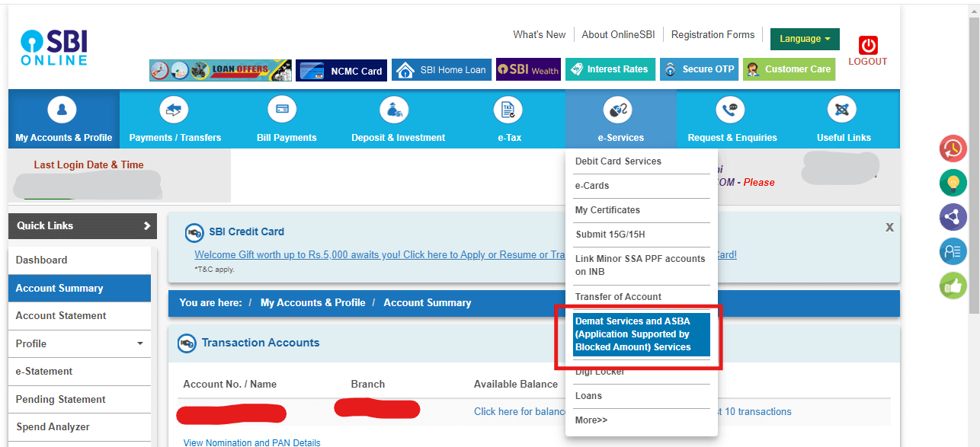Click View Nomination and PAN Details link
The image size is (980, 447).
[x=252, y=442]
